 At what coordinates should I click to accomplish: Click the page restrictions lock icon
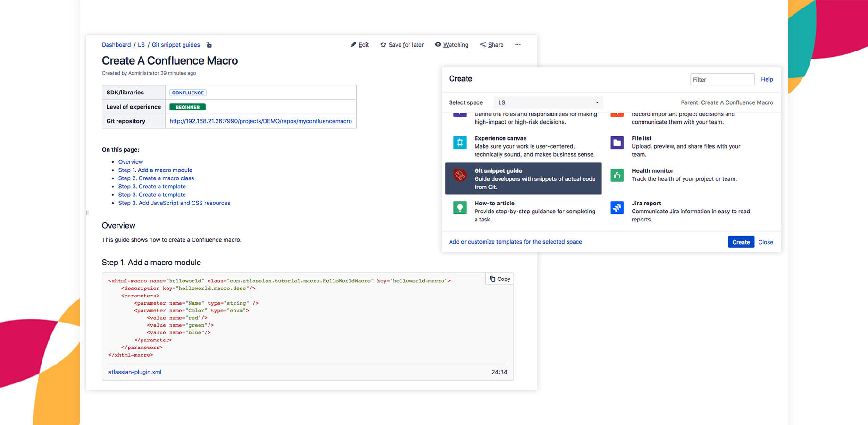[x=209, y=45]
